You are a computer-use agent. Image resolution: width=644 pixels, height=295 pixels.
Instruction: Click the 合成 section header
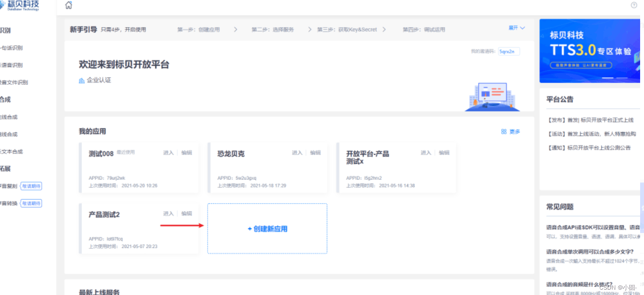click(5, 99)
